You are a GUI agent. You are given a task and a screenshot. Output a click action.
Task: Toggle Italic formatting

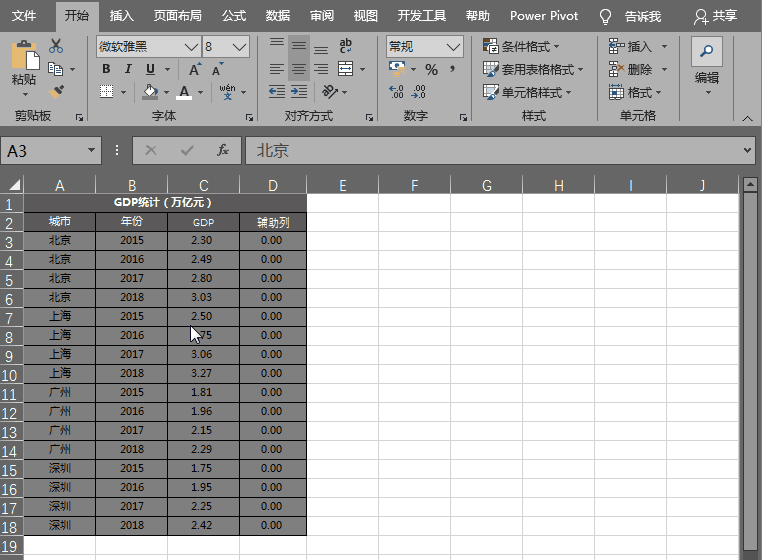point(128,69)
